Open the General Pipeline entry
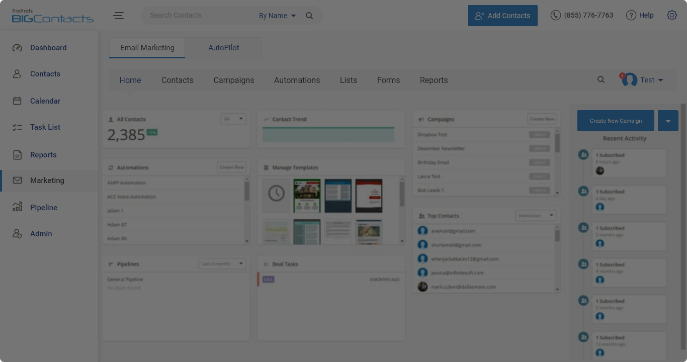 tap(125, 279)
